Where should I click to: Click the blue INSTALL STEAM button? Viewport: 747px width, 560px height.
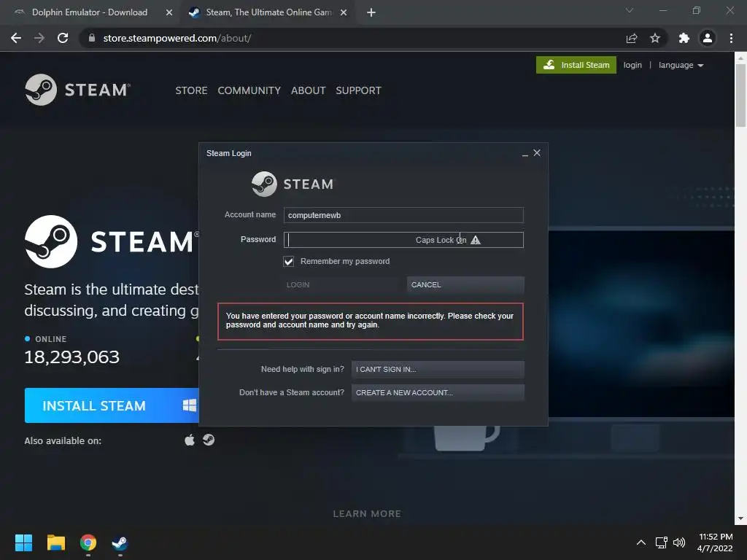[x=112, y=405]
